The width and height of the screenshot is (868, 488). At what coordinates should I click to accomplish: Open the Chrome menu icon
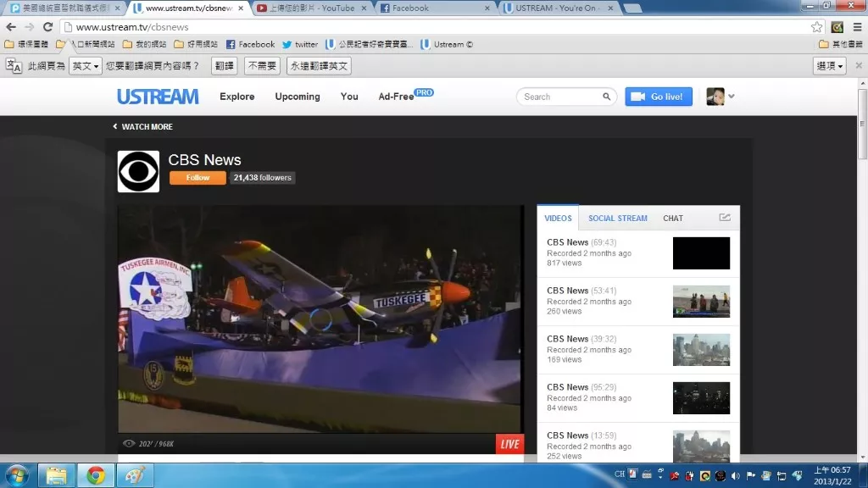point(857,26)
